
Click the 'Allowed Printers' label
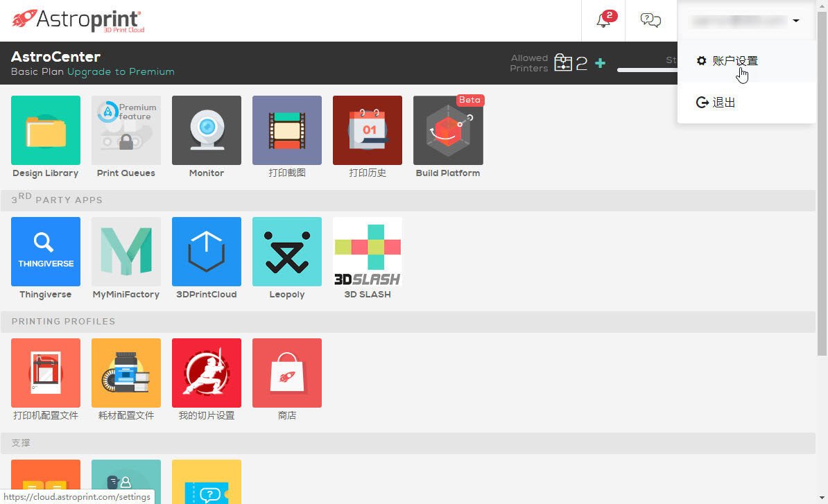point(529,63)
